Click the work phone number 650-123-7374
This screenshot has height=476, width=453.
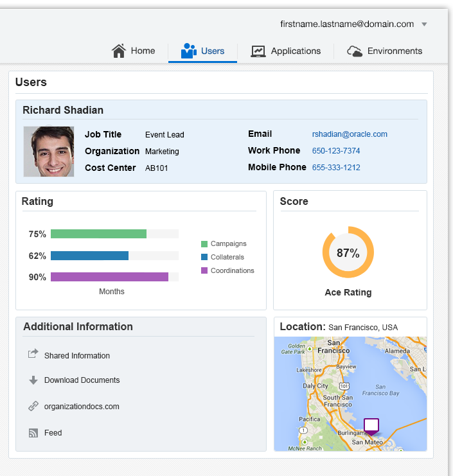(x=336, y=151)
